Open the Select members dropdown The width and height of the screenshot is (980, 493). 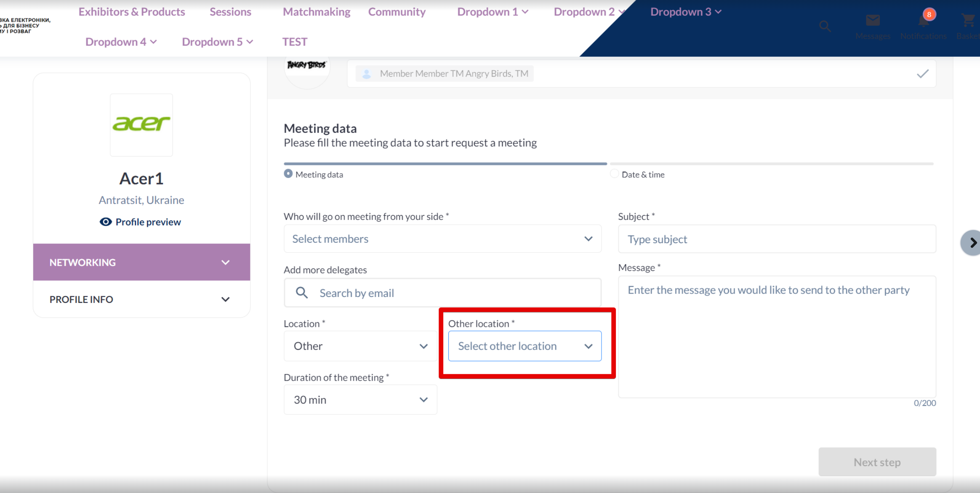click(x=442, y=239)
